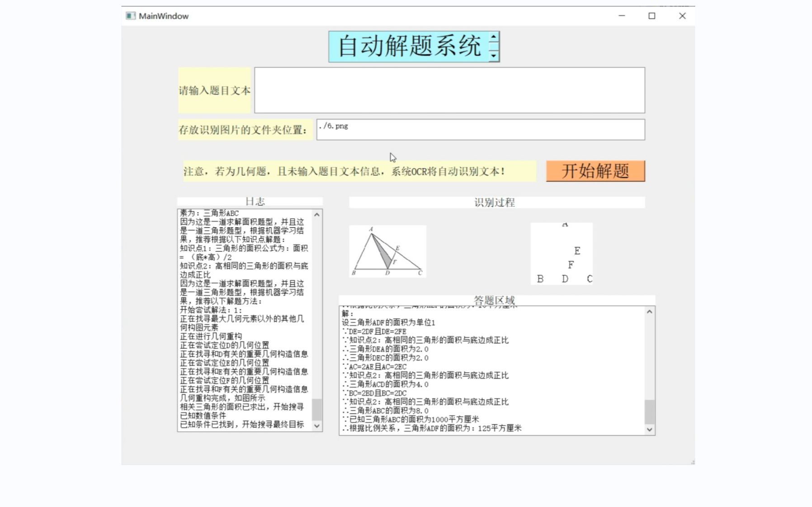Select log line 知识点1：三角形的面积公式
This screenshot has height=507, width=812.
244,253
